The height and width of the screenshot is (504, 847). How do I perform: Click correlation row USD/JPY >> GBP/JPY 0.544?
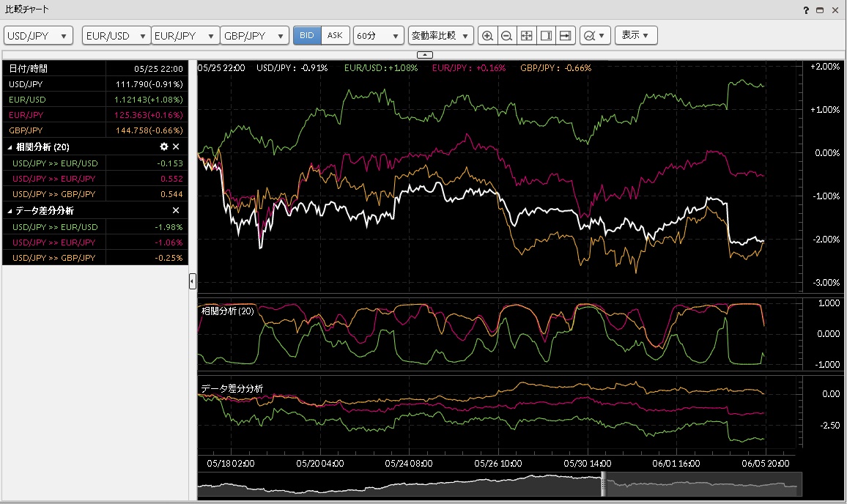point(95,194)
